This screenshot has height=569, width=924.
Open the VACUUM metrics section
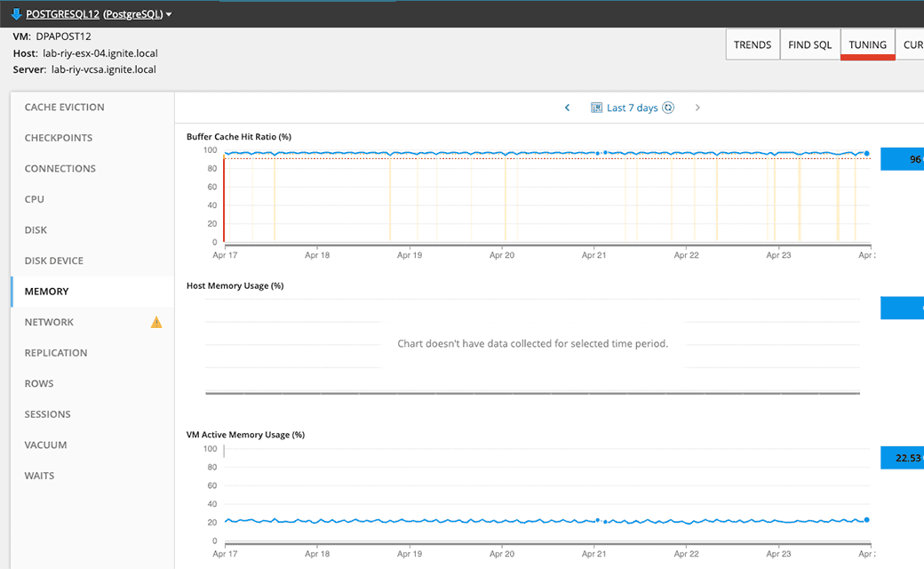(44, 445)
